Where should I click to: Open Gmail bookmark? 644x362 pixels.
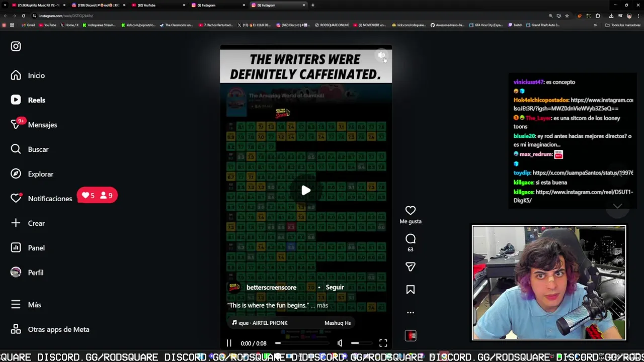point(28,25)
